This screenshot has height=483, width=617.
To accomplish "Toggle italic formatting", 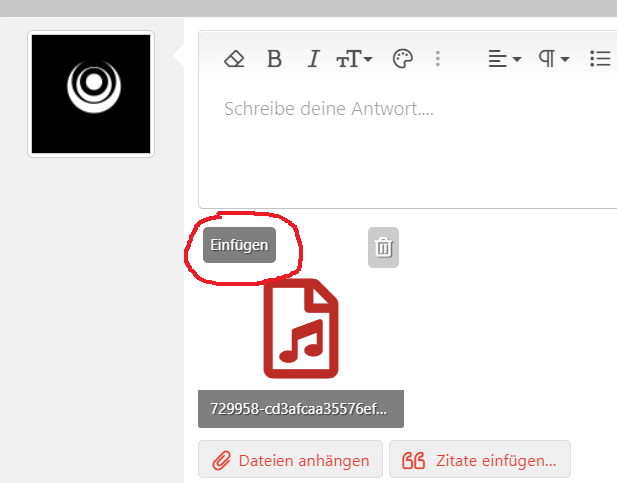I will coord(313,59).
